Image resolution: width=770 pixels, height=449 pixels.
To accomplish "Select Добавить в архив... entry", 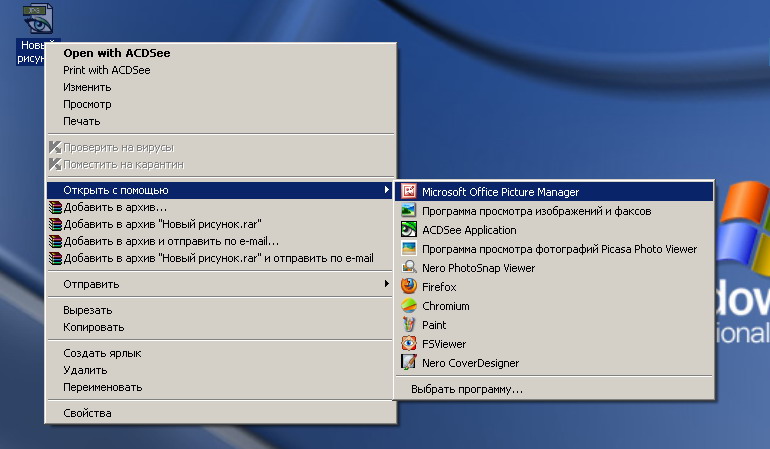I will point(220,207).
